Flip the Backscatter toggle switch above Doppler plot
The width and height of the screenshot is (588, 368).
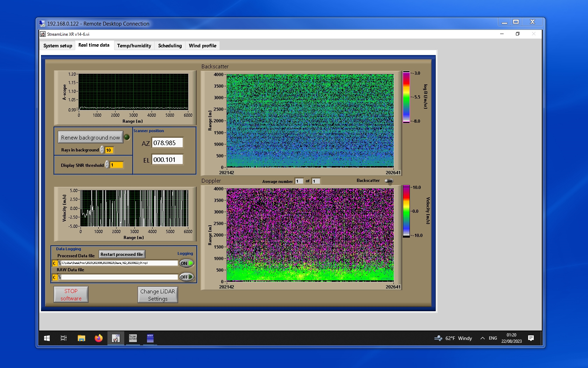(x=388, y=181)
